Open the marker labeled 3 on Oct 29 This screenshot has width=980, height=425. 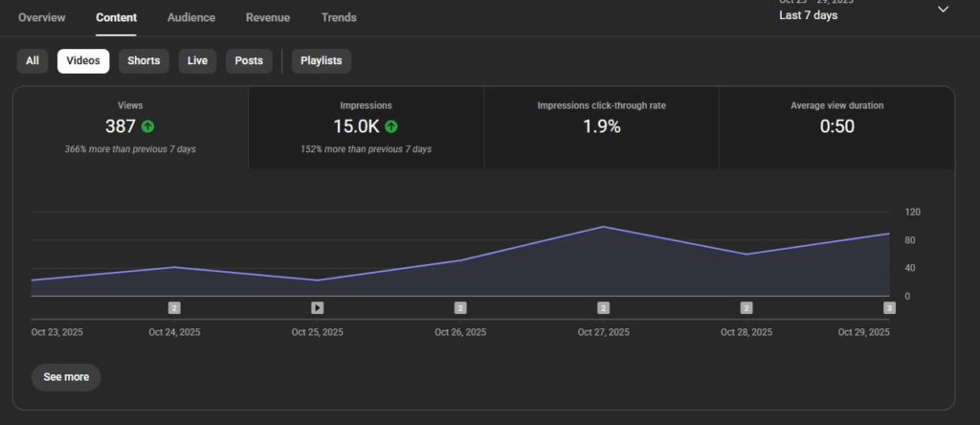click(889, 308)
